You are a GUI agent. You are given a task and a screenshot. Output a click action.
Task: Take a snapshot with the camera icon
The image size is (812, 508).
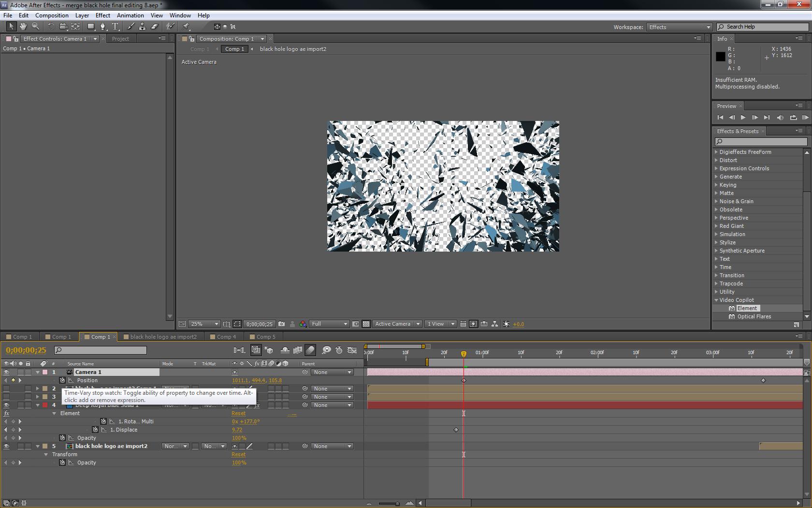282,324
